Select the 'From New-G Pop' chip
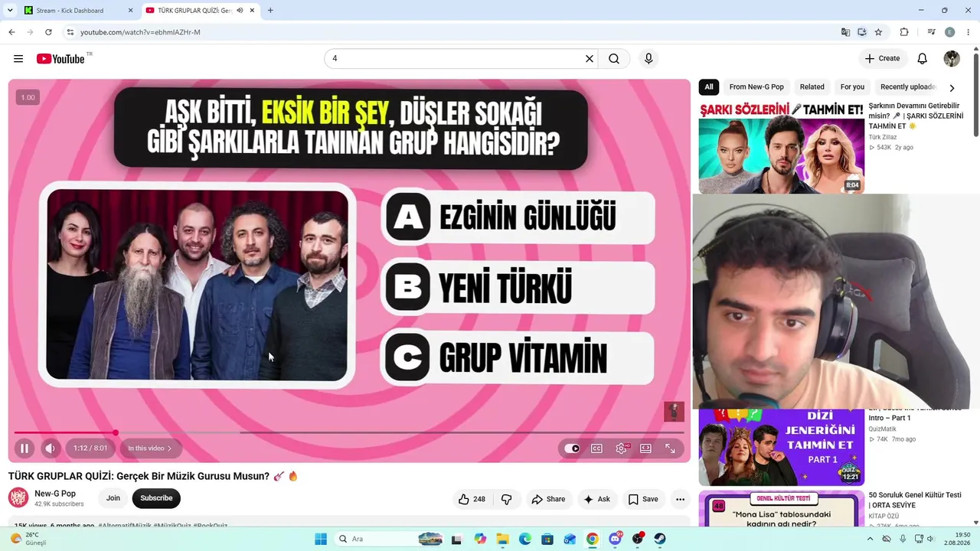The height and width of the screenshot is (551, 980). pyautogui.click(x=756, y=87)
